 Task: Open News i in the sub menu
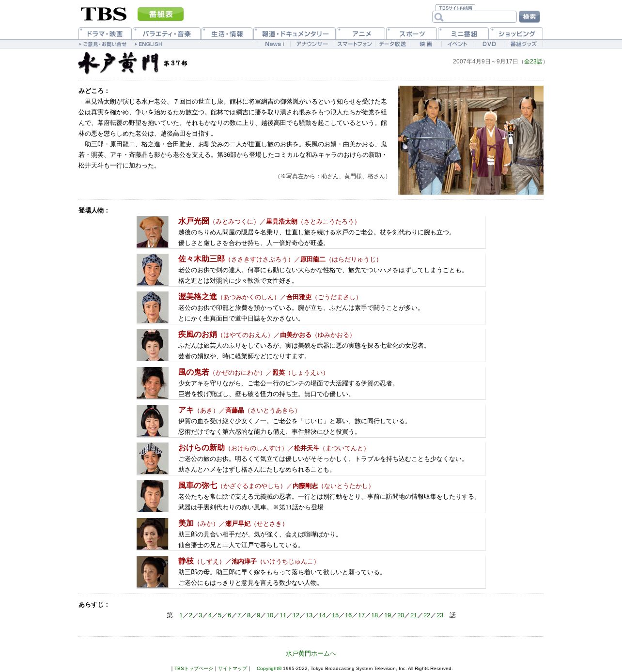click(274, 44)
